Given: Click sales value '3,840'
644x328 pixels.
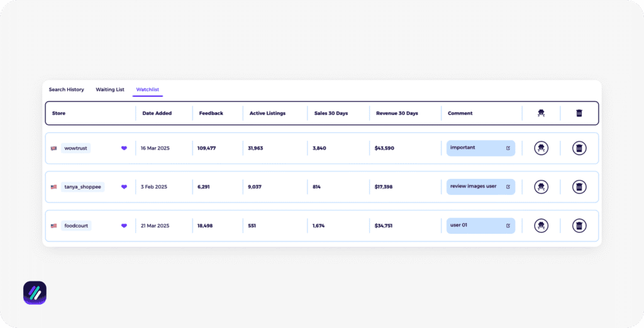Looking at the screenshot, I should tap(319, 148).
